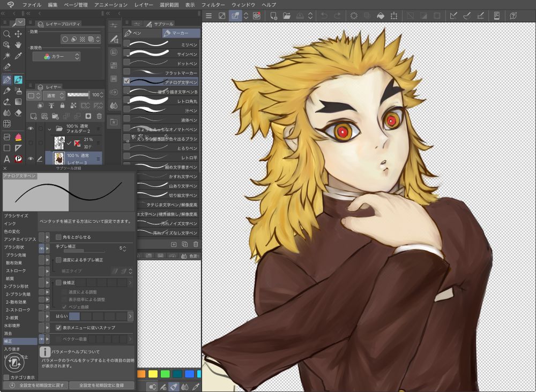
Task: Open the フィルター menu
Action: click(213, 5)
